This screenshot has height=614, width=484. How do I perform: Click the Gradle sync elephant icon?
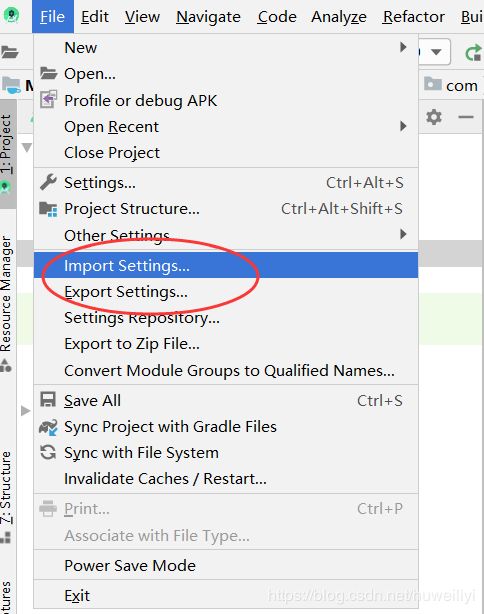point(48,427)
